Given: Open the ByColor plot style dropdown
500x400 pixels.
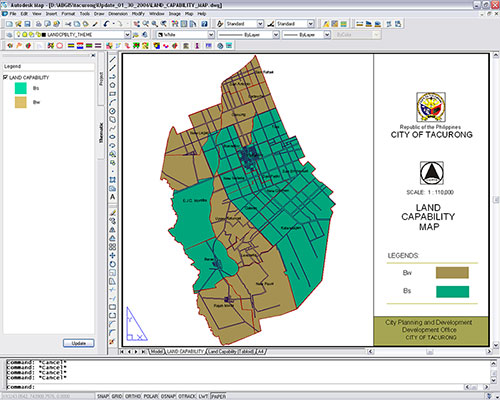Looking at the screenshot, I should 376,35.
